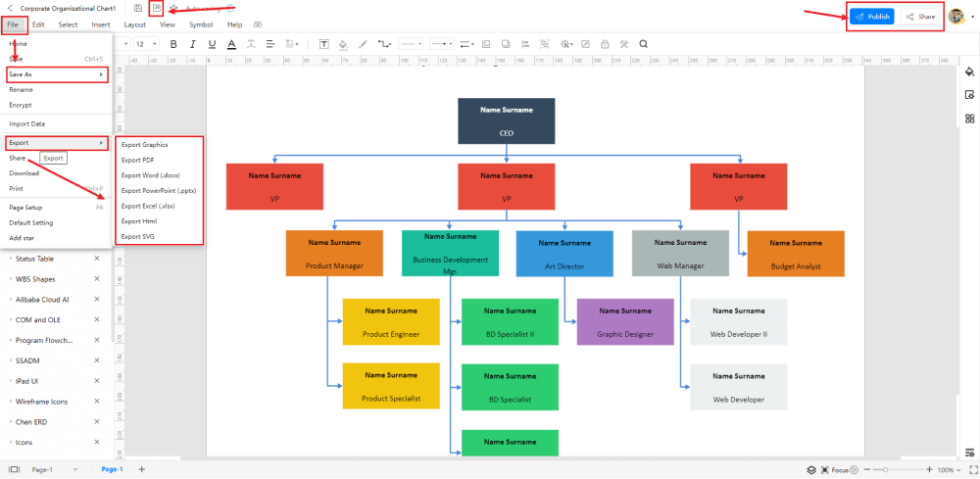This screenshot has height=479, width=980.
Task: Click the text align icon
Action: point(270,44)
